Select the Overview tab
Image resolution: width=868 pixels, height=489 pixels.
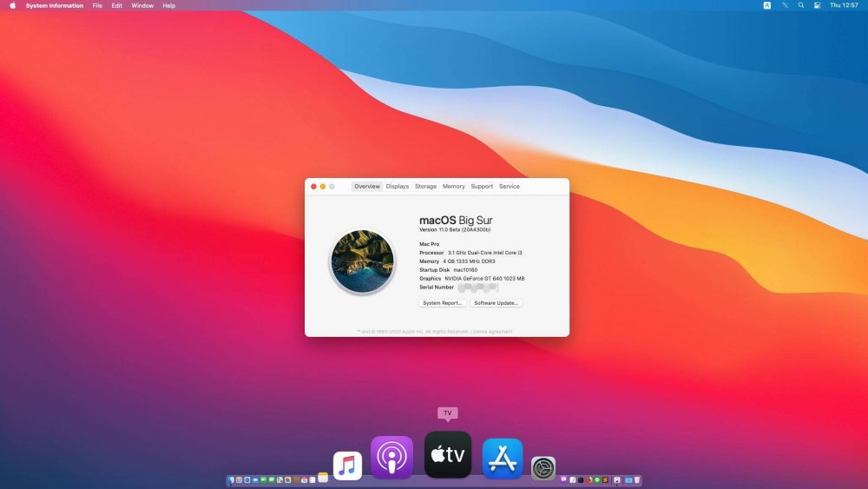pos(367,187)
